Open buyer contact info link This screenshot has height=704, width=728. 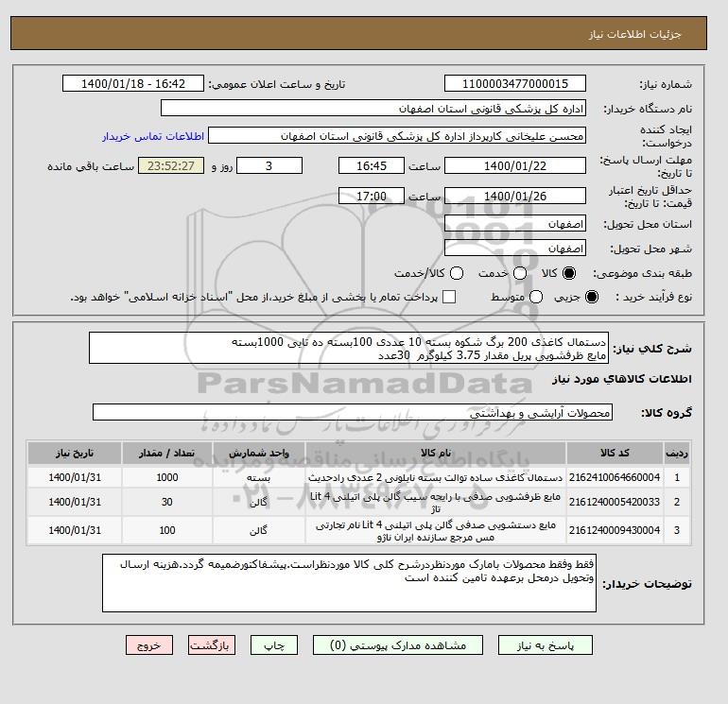153,136
